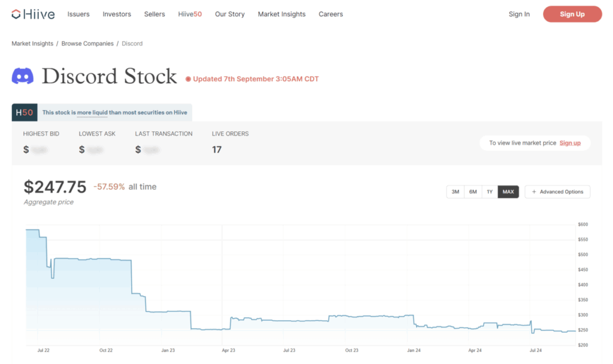
Task: Click the Jul 23 axis label
Action: click(289, 350)
